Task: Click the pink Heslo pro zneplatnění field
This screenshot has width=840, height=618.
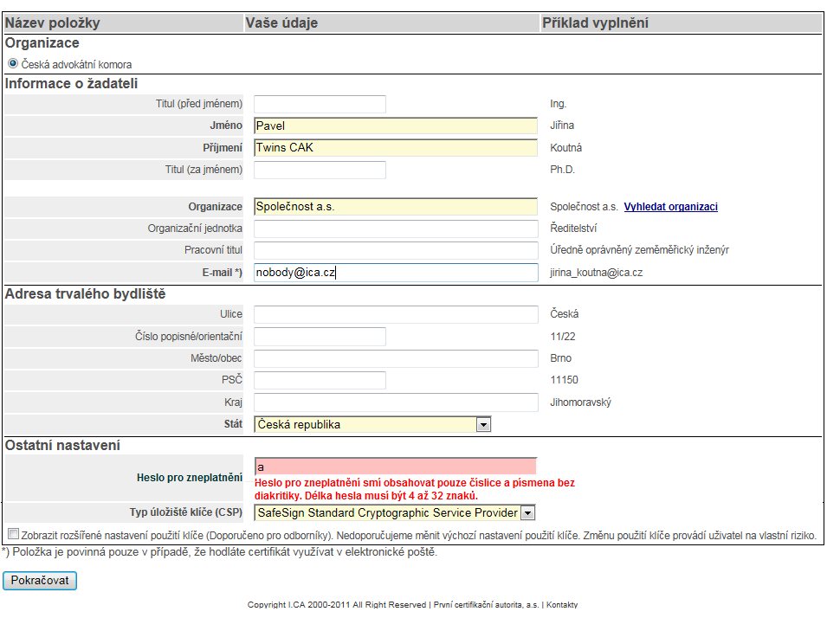Action: coord(396,467)
